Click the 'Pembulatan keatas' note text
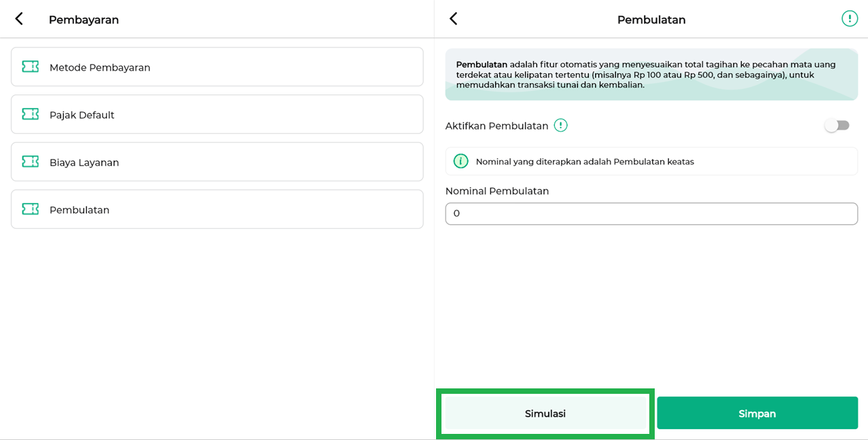Viewport: 868px width, 440px height. [x=585, y=162]
